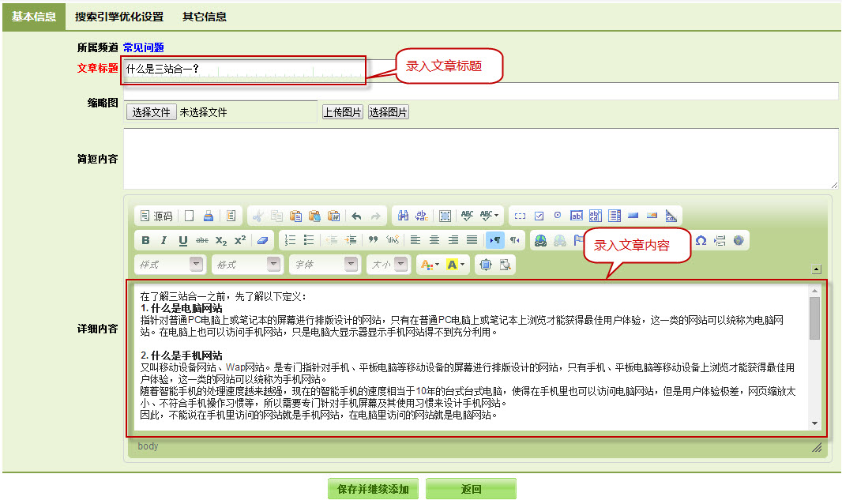Insert a form button element
Screen dimensions: 842x504
(633, 216)
